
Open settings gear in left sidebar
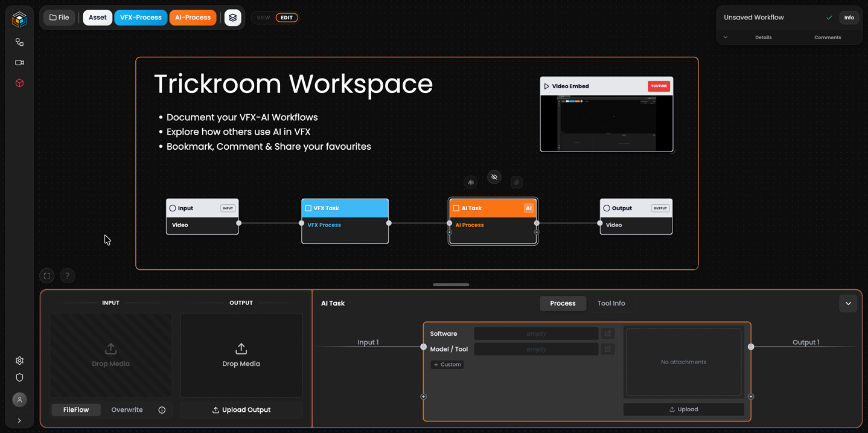19,361
